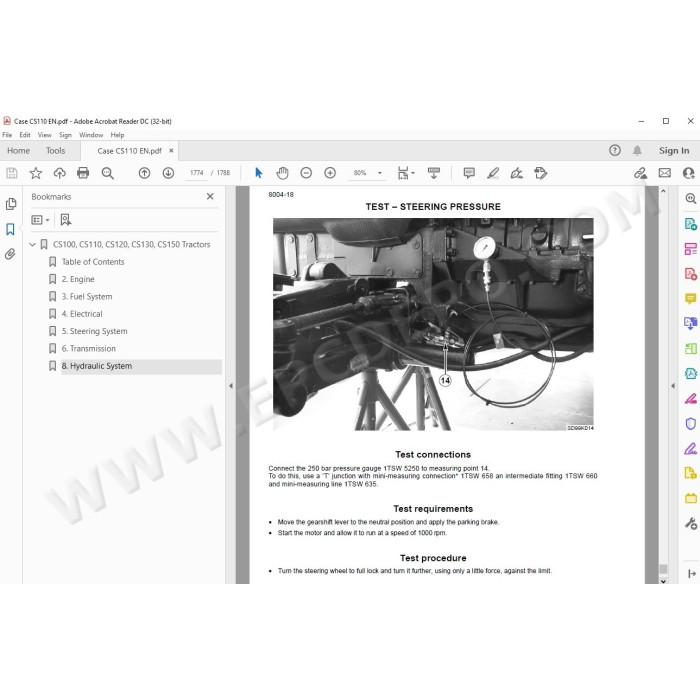Find current bookmark icon
Viewport: 700px width, 700px height.
(x=66, y=220)
